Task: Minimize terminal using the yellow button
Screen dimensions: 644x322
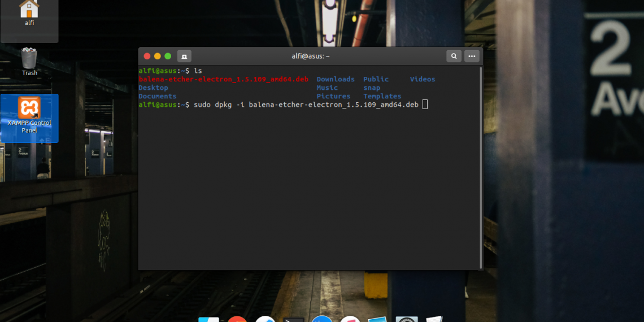Action: pyautogui.click(x=157, y=56)
